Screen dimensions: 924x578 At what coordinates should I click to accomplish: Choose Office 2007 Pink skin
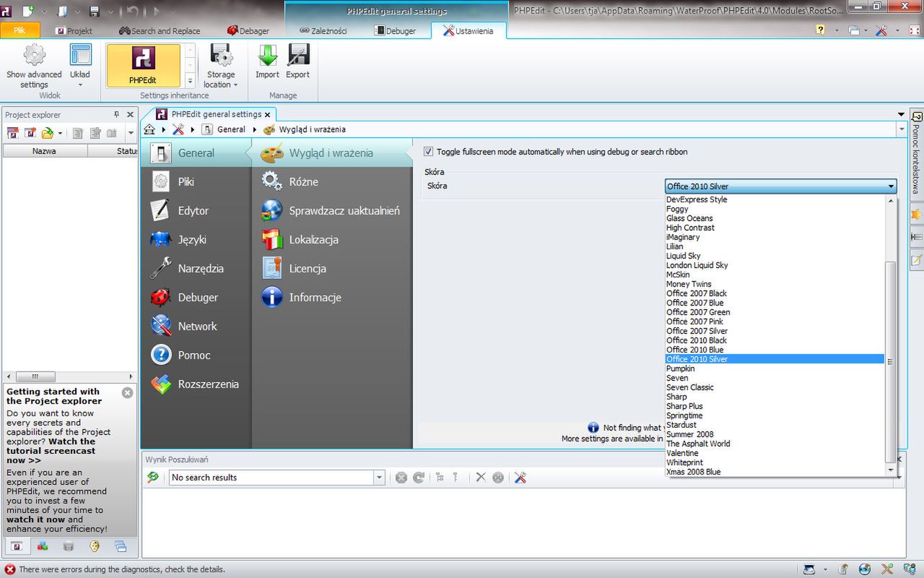click(x=775, y=322)
